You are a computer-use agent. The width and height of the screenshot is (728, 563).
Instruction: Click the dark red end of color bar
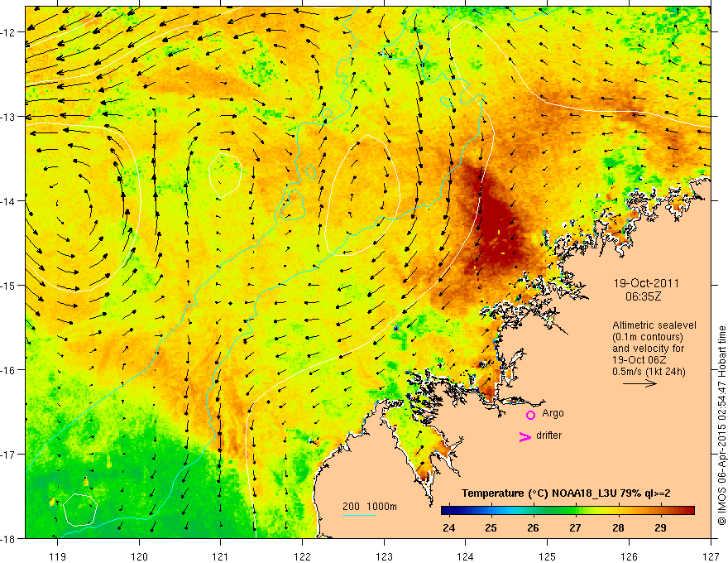point(689,510)
